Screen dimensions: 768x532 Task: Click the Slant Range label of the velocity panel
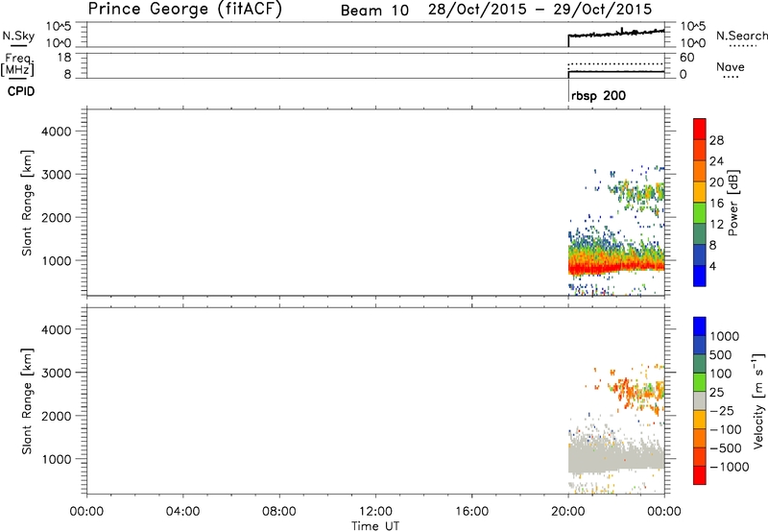tap(27, 401)
